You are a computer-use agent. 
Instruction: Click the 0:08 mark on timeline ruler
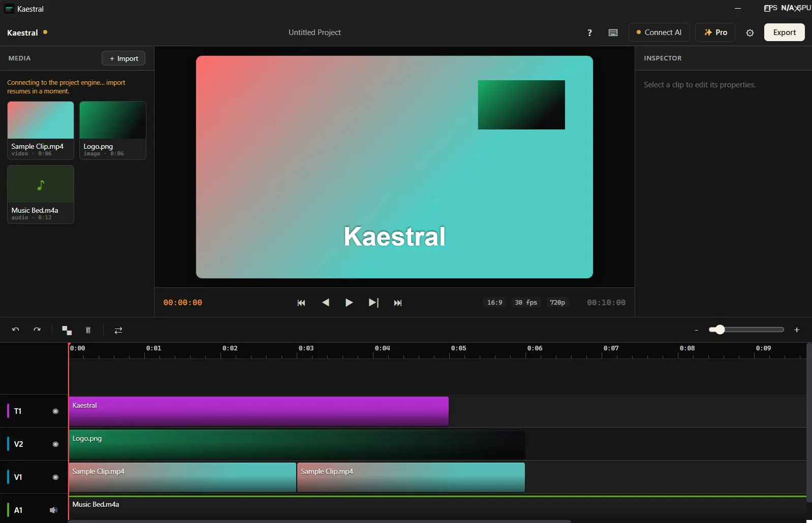(x=687, y=348)
